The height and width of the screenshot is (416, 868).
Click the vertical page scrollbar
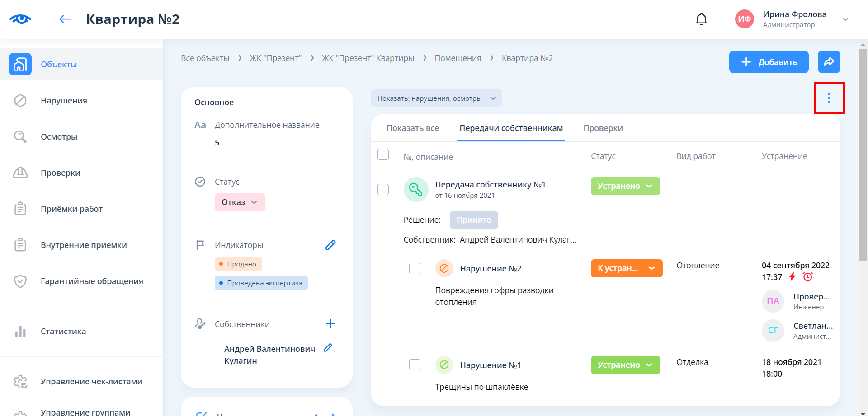863,154
